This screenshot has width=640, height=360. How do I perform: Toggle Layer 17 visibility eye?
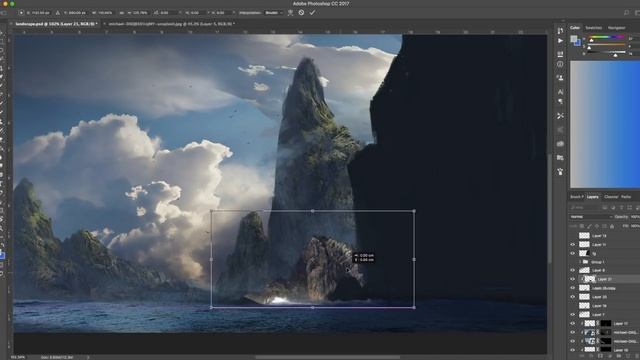pyautogui.click(x=573, y=323)
